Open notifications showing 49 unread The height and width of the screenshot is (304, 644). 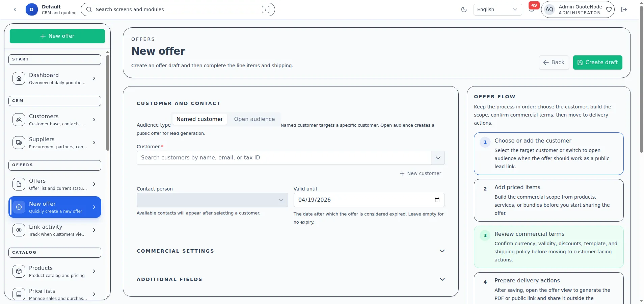point(531,9)
